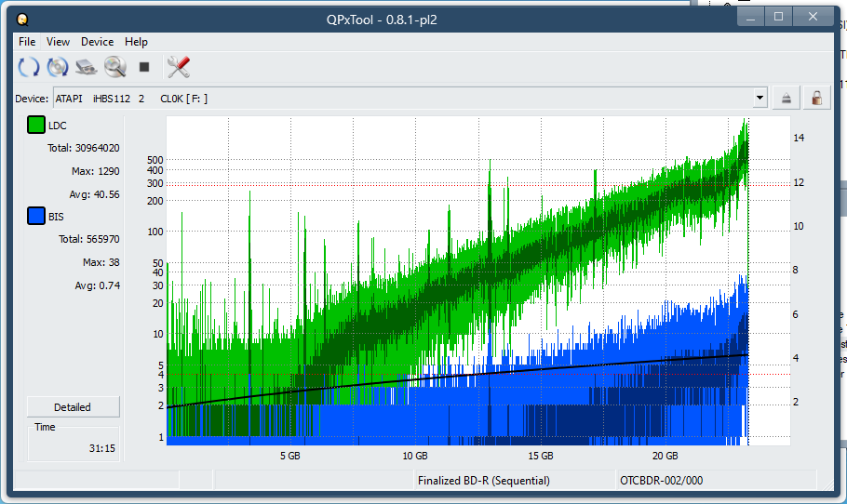This screenshot has height=504, width=847.
Task: Expand the Device selection dropdown arrow
Action: (x=760, y=99)
